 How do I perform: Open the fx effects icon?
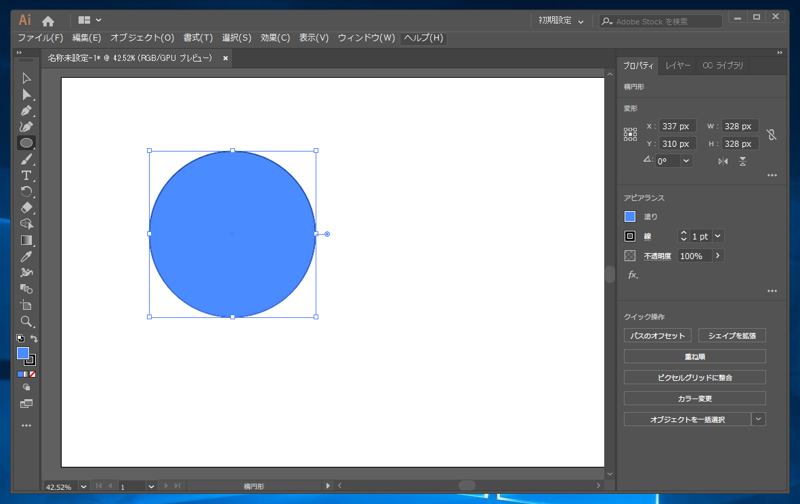(633, 275)
